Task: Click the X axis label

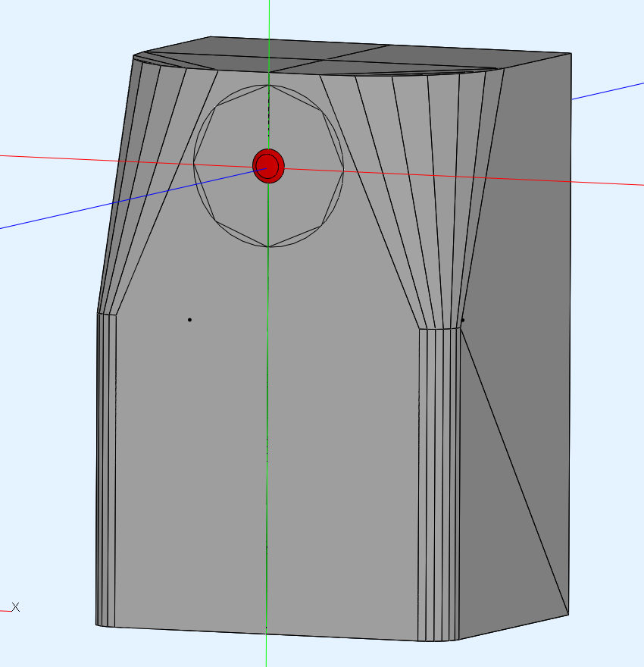Action: tap(15, 607)
